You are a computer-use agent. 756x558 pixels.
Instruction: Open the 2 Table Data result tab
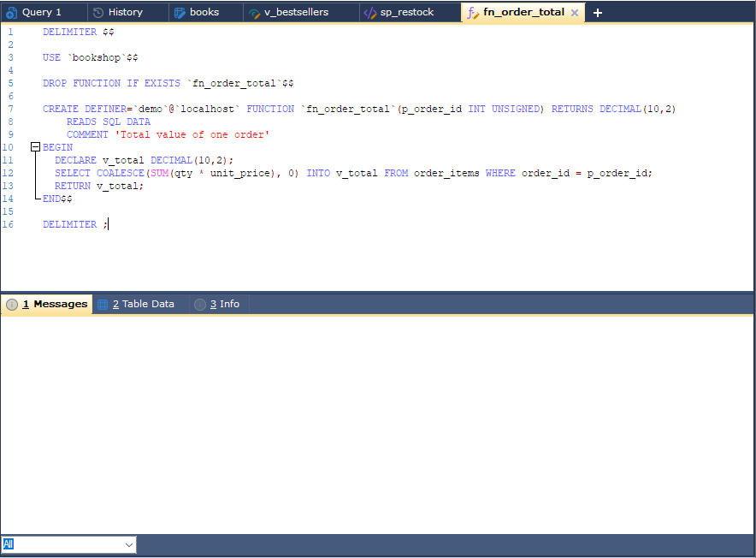(x=143, y=304)
